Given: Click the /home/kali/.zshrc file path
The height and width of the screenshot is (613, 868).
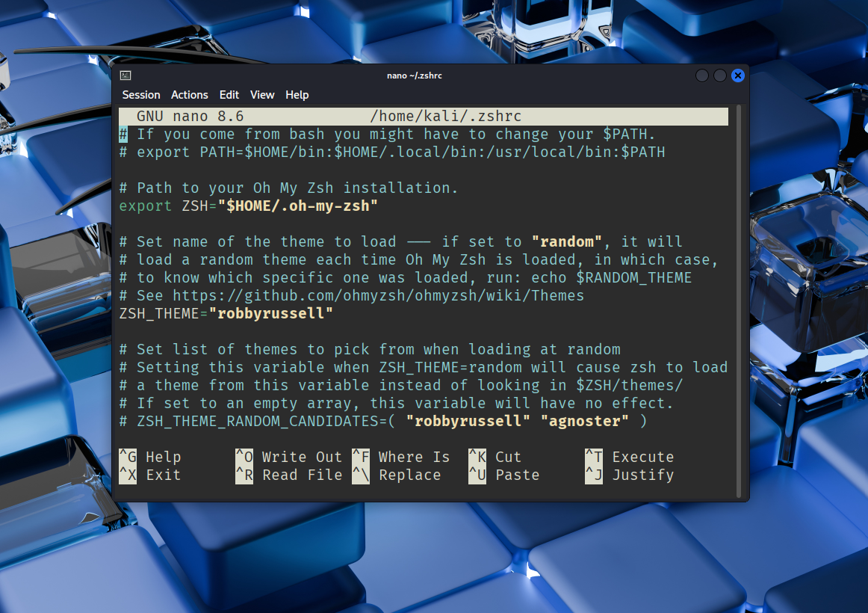Looking at the screenshot, I should click(446, 117).
